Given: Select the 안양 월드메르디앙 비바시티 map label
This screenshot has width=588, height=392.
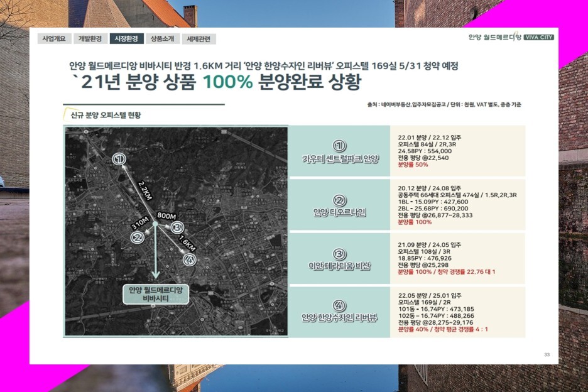Looking at the screenshot, I should tap(156, 294).
